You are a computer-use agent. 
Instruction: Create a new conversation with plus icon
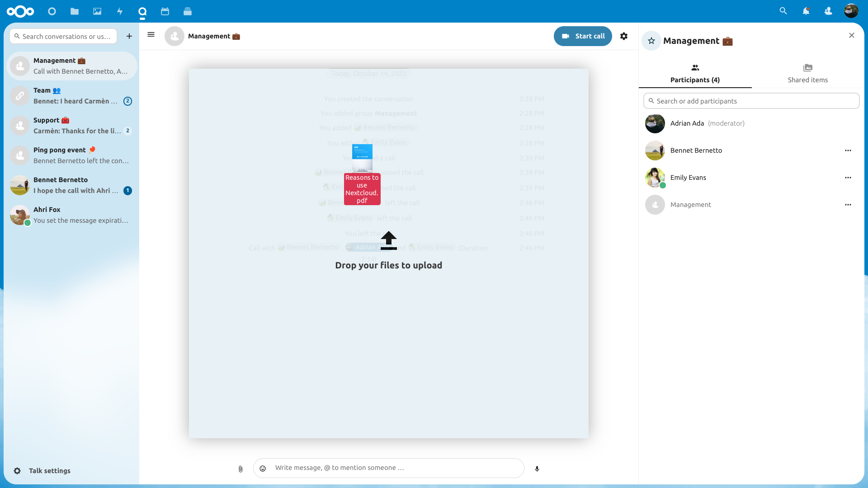(129, 36)
